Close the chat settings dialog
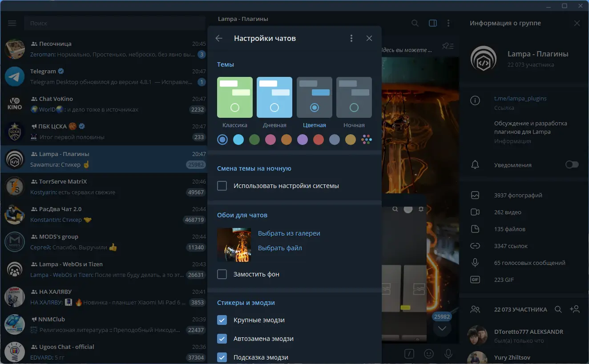The height and width of the screenshot is (364, 589). pyautogui.click(x=369, y=38)
